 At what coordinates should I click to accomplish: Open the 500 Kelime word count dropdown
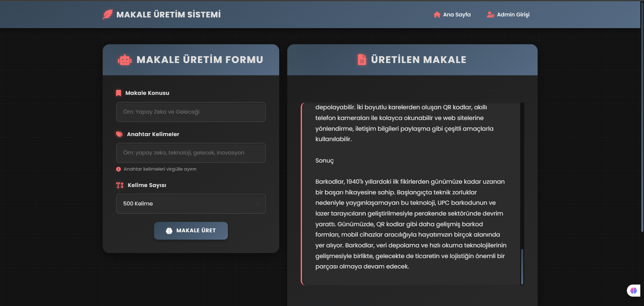pos(191,203)
